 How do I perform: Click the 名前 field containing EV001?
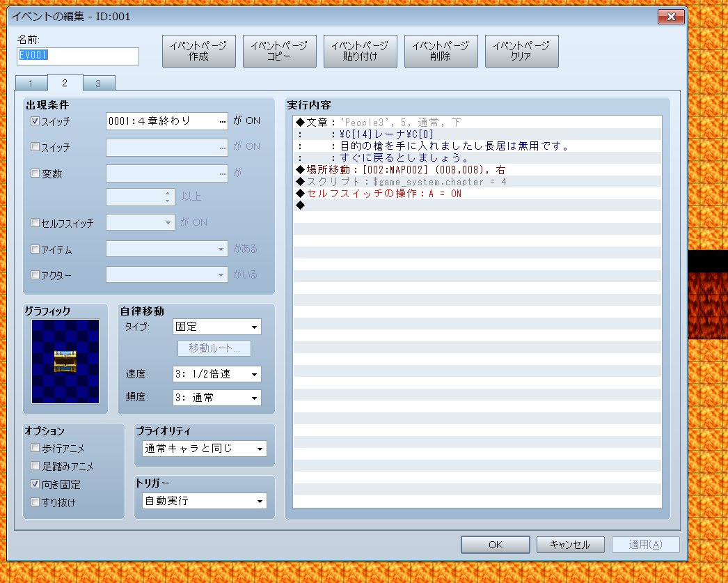point(77,56)
